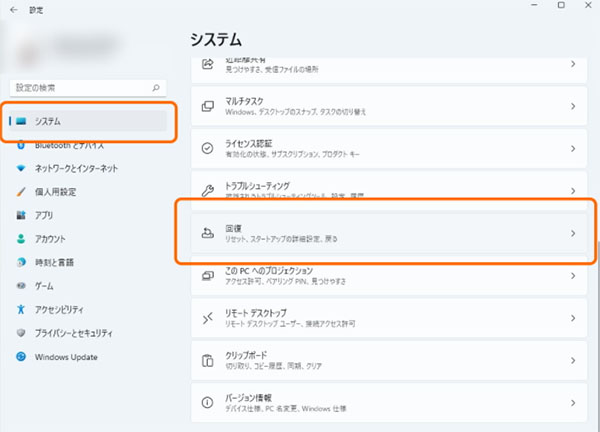The width and height of the screenshot is (600, 432).
Task: Click the privacy shield icon in sidebar
Action: (x=21, y=333)
